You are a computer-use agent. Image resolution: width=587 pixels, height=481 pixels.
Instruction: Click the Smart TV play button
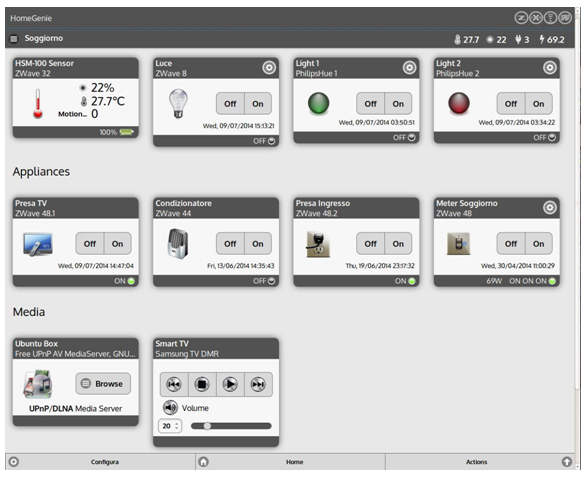[x=230, y=384]
